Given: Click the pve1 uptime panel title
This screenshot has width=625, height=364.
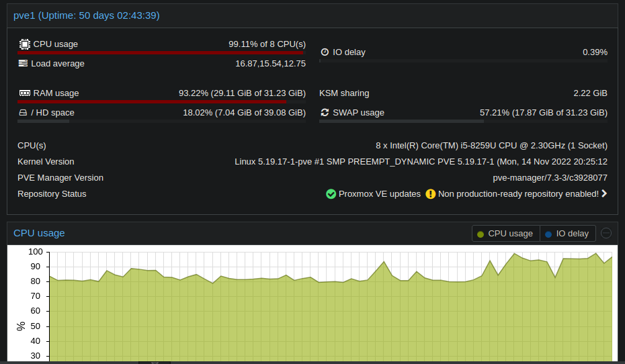Looking at the screenshot, I should tap(87, 15).
